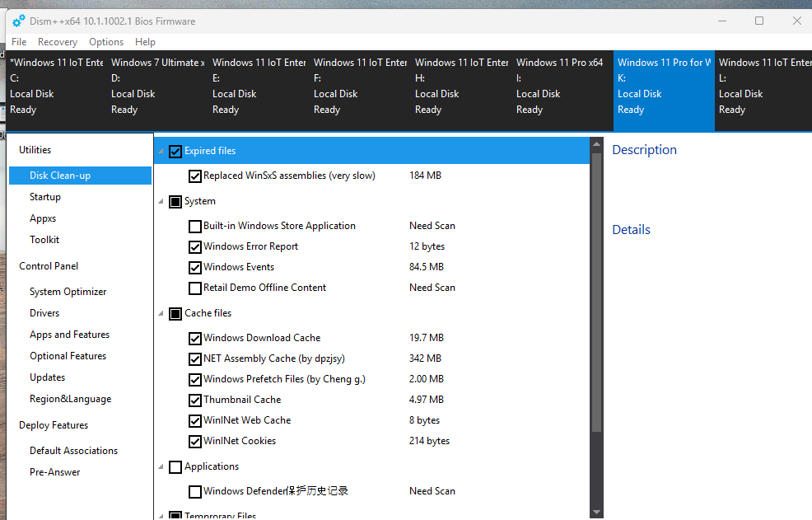The height and width of the screenshot is (520, 812).
Task: Uncheck Windows Events checkbox
Action: coord(195,268)
